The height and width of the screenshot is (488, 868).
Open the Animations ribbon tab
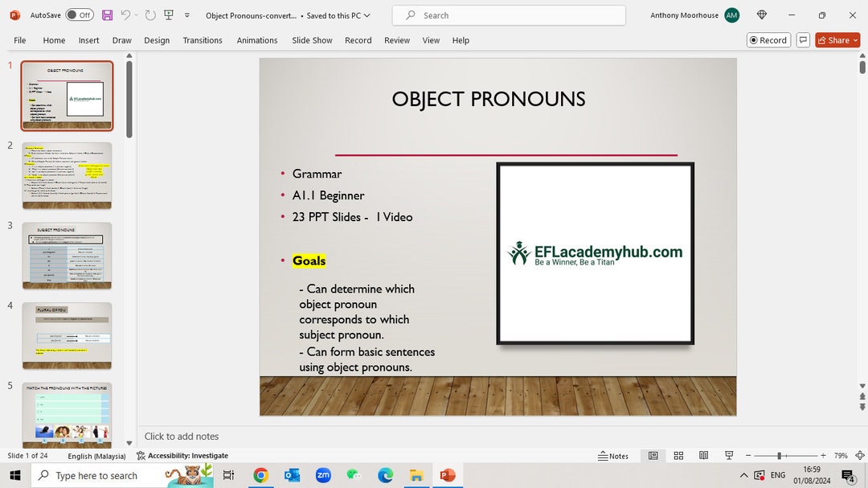point(257,40)
